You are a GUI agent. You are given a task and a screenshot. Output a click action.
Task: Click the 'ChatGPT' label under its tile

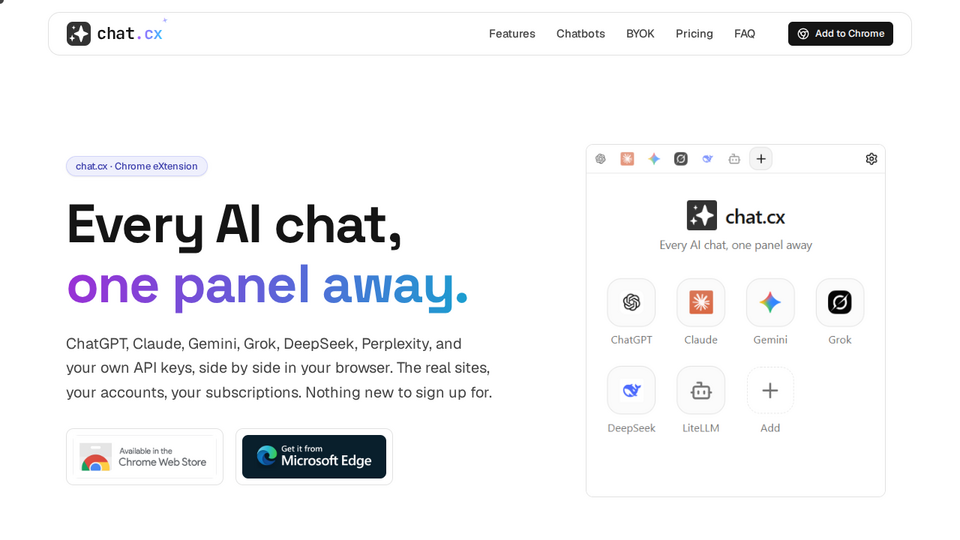pyautogui.click(x=631, y=340)
